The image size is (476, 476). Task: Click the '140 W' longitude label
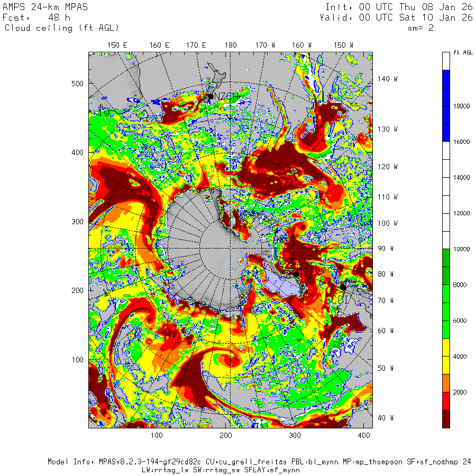coord(387,79)
